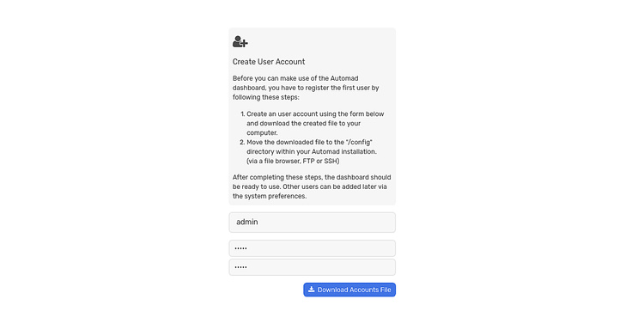644x336 pixels.
Task: Focus the first masked password field
Action: coord(313,248)
